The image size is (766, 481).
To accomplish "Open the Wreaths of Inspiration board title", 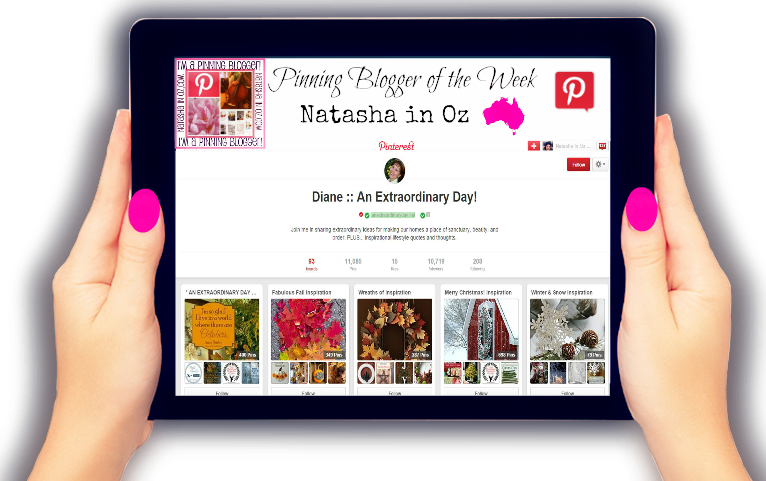I will tap(384, 292).
